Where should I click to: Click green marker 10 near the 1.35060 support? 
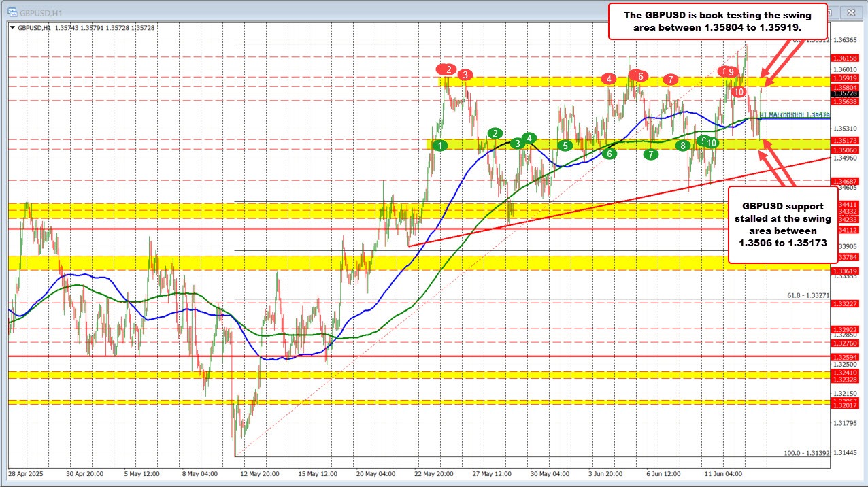[712, 142]
